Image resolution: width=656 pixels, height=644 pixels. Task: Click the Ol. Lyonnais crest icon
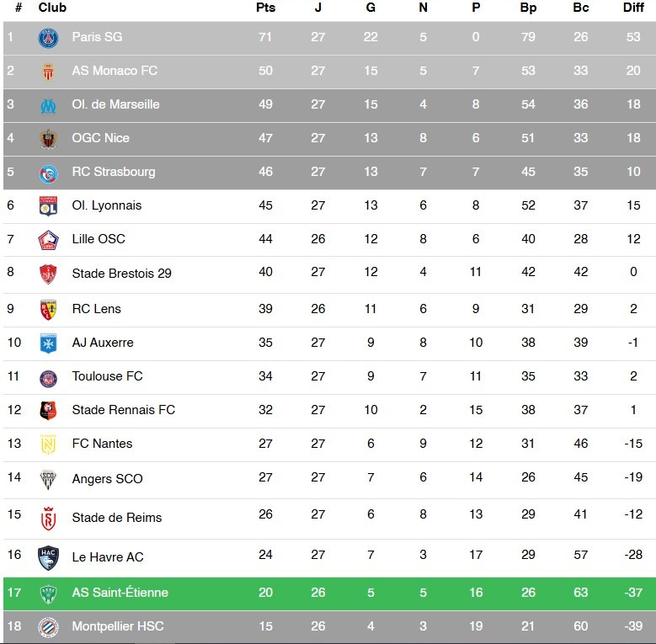pyautogui.click(x=48, y=206)
